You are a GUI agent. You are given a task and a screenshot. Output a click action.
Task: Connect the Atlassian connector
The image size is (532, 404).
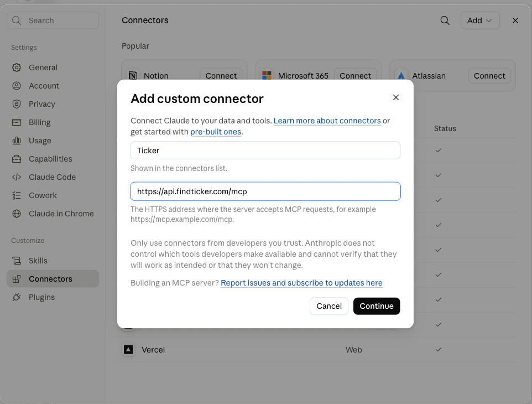pyautogui.click(x=489, y=75)
